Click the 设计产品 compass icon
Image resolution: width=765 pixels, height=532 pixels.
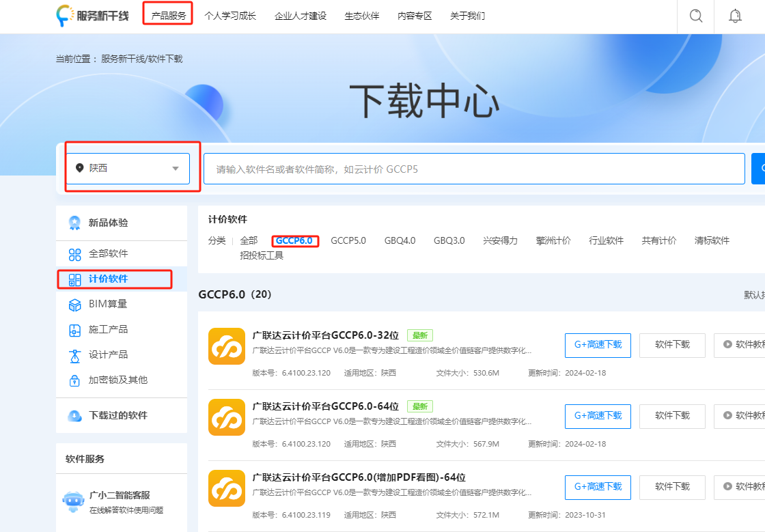pyautogui.click(x=74, y=356)
